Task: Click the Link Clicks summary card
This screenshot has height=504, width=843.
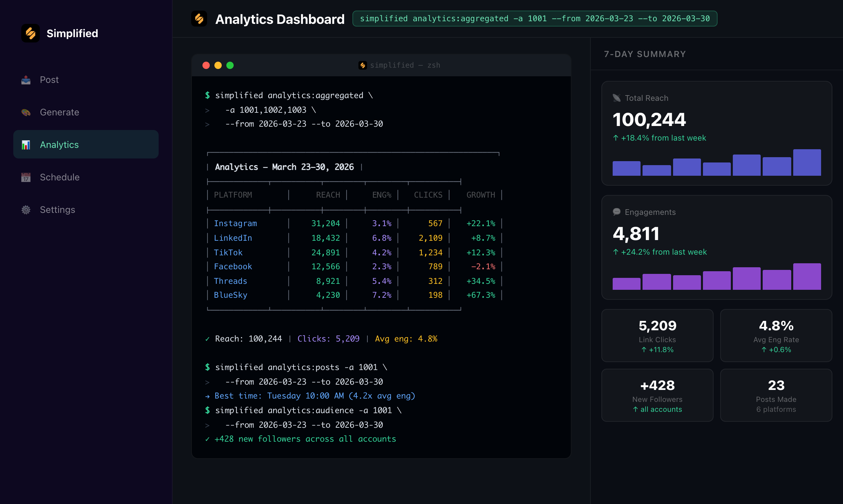Action: tap(657, 336)
